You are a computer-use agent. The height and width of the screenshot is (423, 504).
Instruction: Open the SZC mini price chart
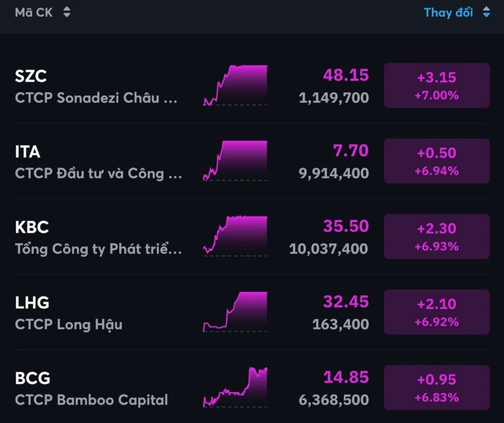(235, 85)
